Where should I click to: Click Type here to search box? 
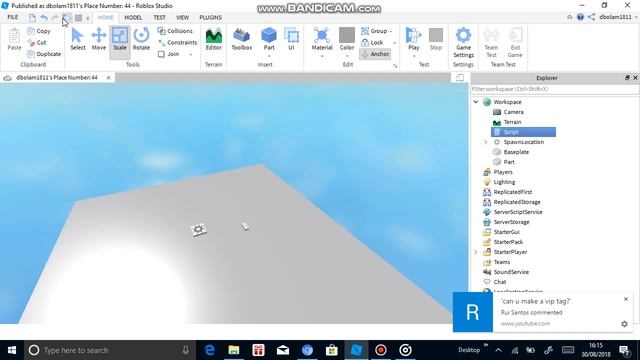click(x=110, y=350)
